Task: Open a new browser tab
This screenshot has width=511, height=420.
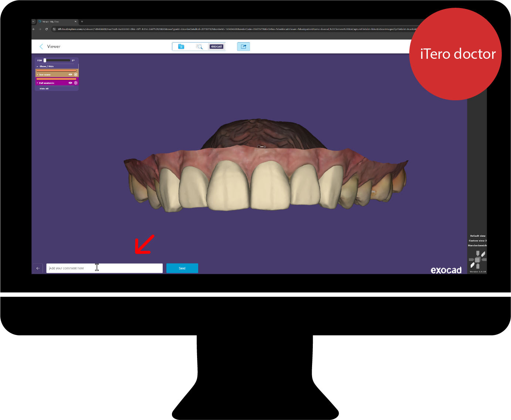Action: 82,21
